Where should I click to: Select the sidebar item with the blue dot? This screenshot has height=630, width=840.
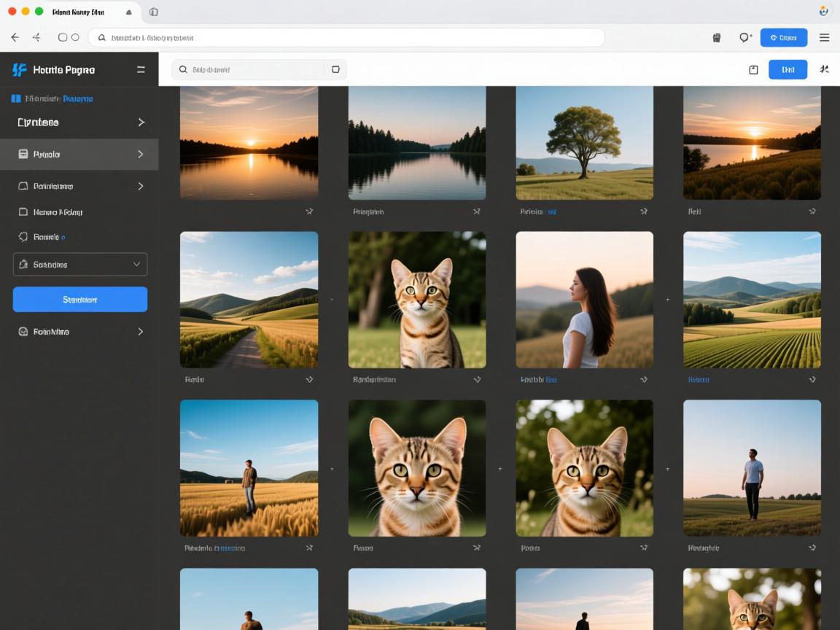45,237
